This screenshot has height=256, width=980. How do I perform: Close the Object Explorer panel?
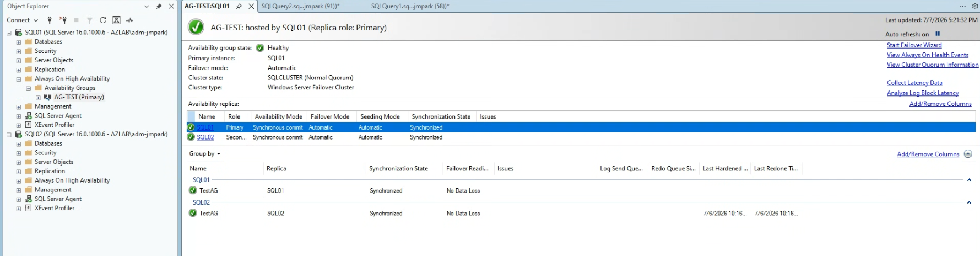click(x=171, y=6)
